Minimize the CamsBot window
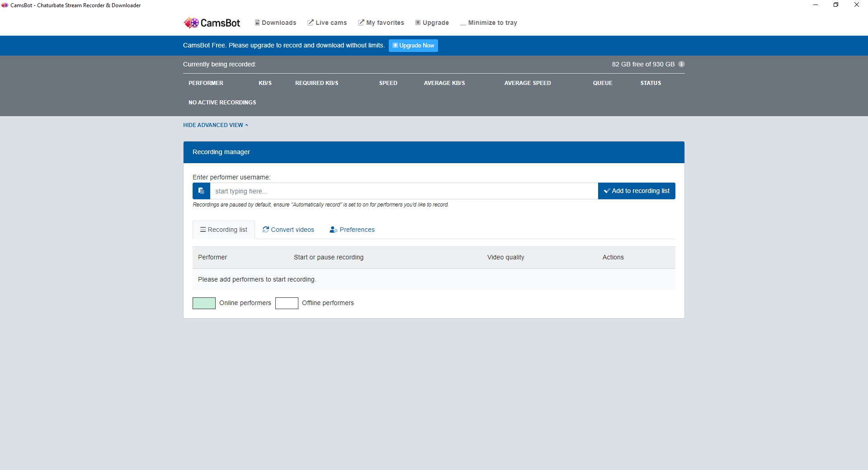868x470 pixels. 816,5
